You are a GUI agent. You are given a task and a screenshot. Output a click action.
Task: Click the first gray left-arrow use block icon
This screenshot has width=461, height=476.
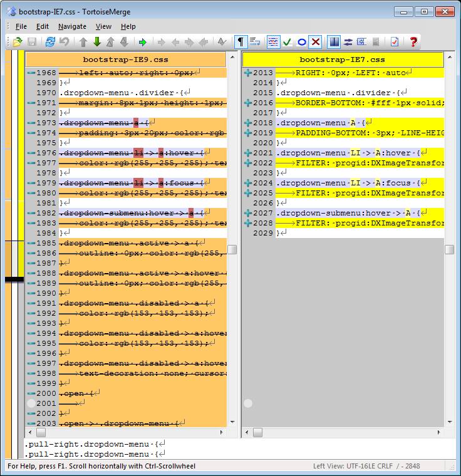click(175, 41)
